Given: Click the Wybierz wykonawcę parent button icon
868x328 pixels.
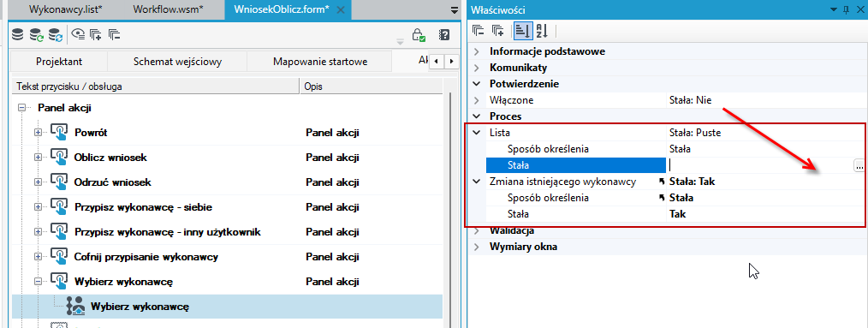Looking at the screenshot, I should coord(58,282).
